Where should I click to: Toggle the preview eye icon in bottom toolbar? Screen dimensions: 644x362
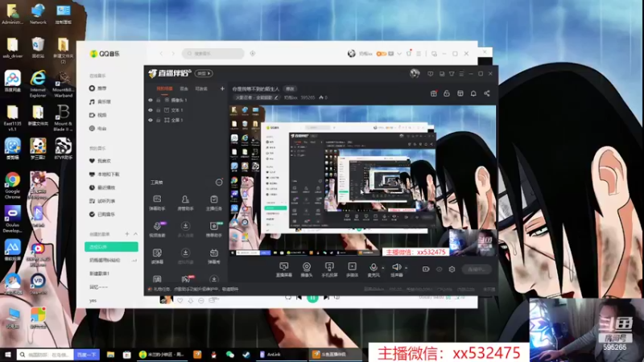(x=439, y=269)
